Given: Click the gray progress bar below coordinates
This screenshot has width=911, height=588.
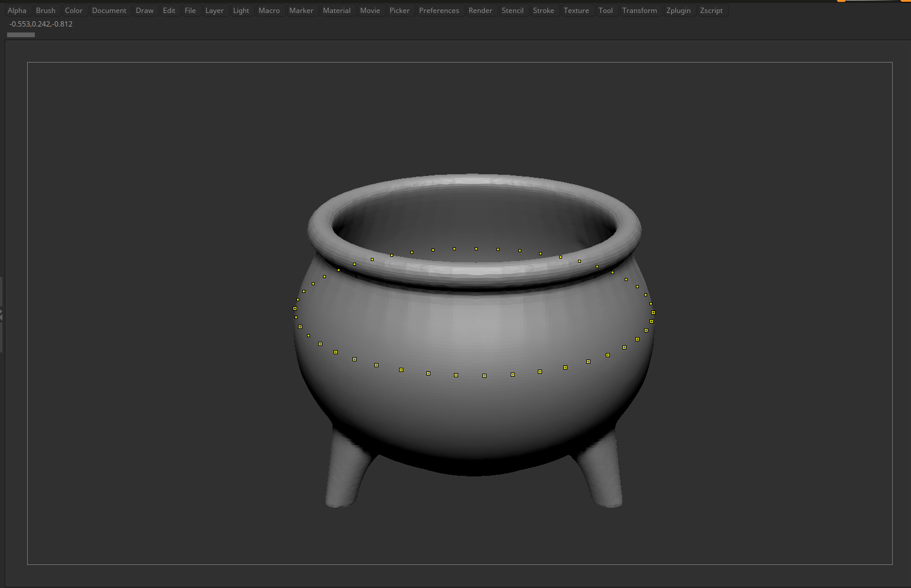Looking at the screenshot, I should point(21,35).
